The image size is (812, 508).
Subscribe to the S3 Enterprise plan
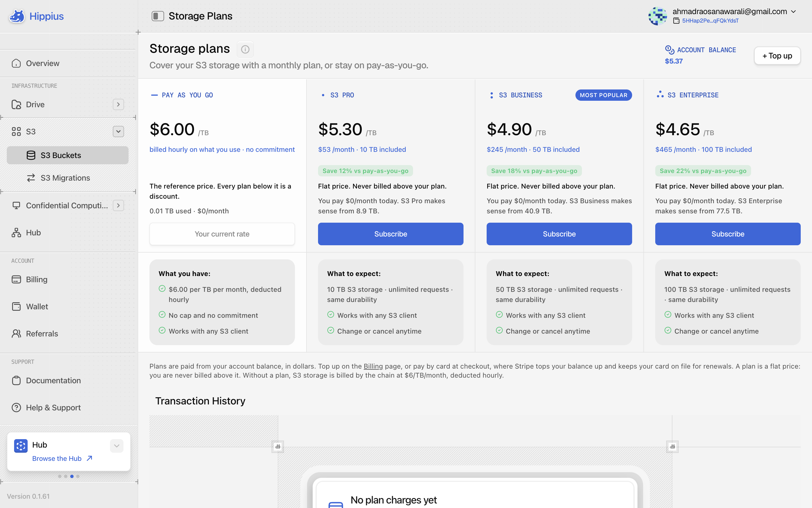click(x=728, y=234)
